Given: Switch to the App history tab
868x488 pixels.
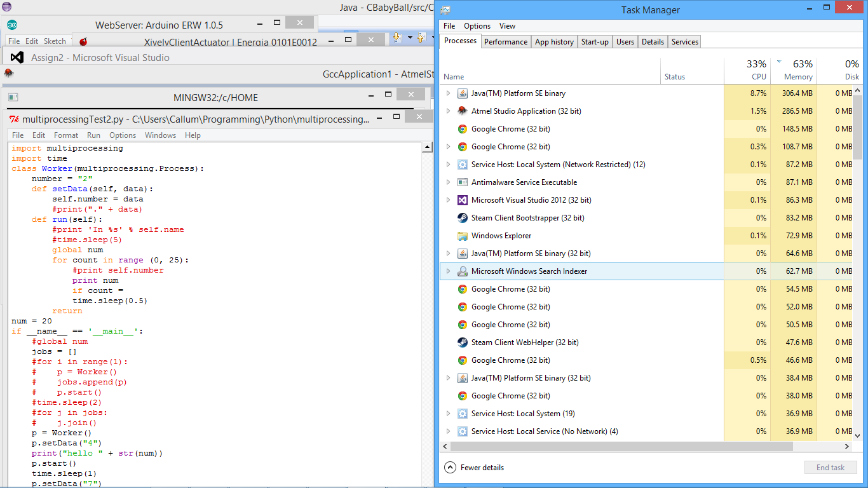Looking at the screenshot, I should tap(554, 42).
